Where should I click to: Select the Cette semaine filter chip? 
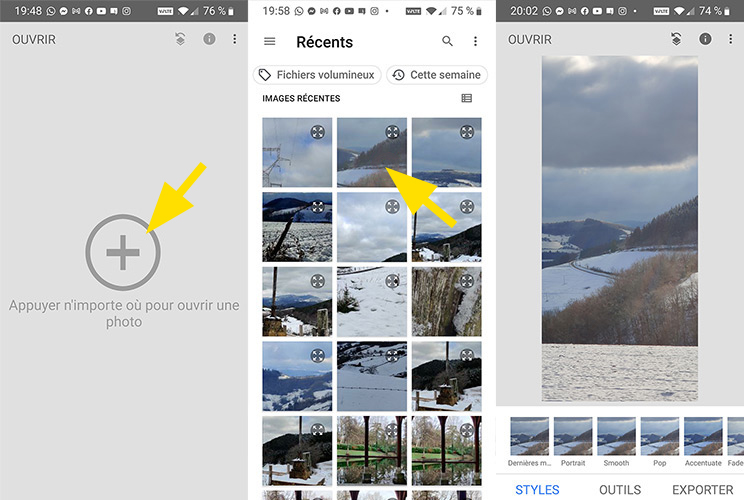click(x=437, y=75)
